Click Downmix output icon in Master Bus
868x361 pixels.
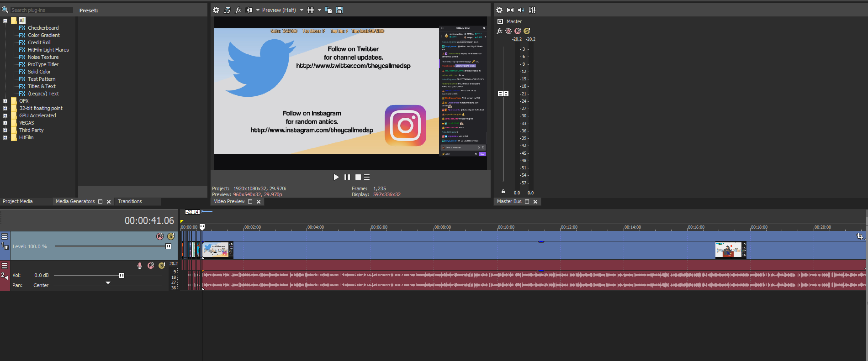[510, 10]
